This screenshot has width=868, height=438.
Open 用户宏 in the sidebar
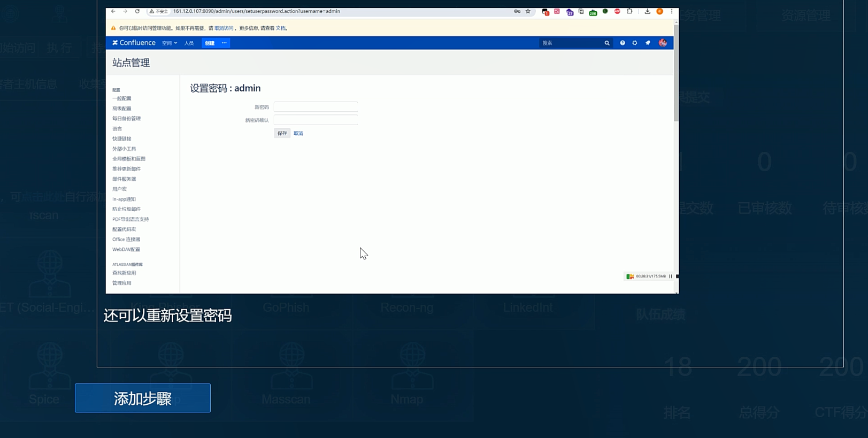pos(119,189)
